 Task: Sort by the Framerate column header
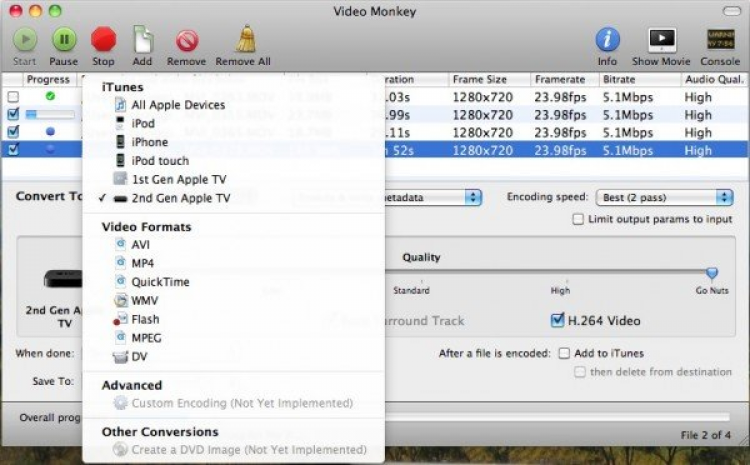tap(565, 79)
